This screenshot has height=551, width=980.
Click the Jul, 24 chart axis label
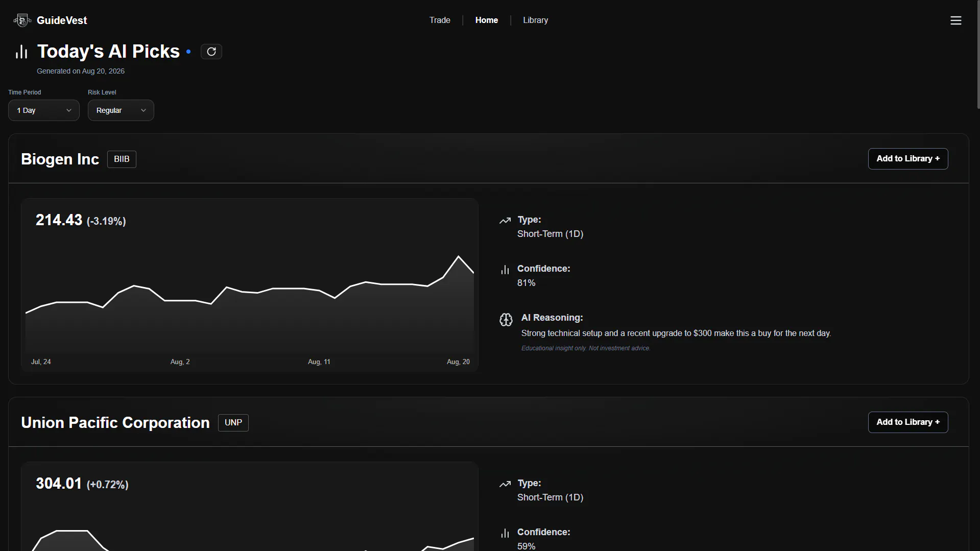(41, 362)
